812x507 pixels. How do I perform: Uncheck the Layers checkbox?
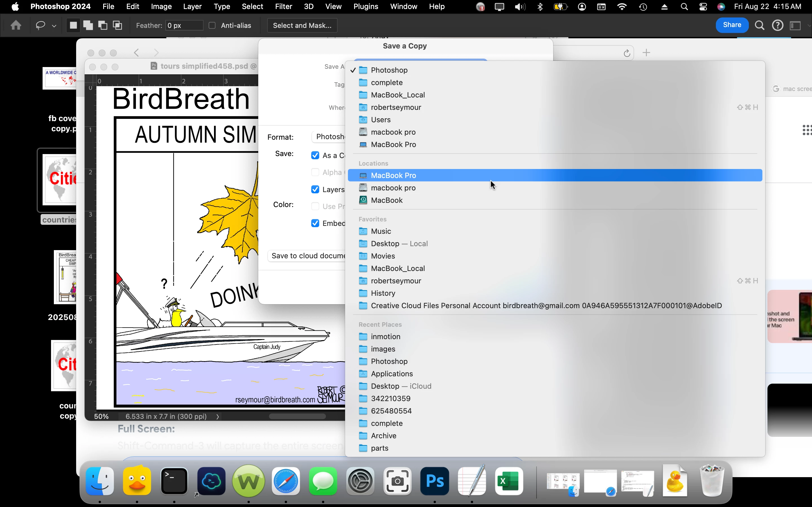315,190
